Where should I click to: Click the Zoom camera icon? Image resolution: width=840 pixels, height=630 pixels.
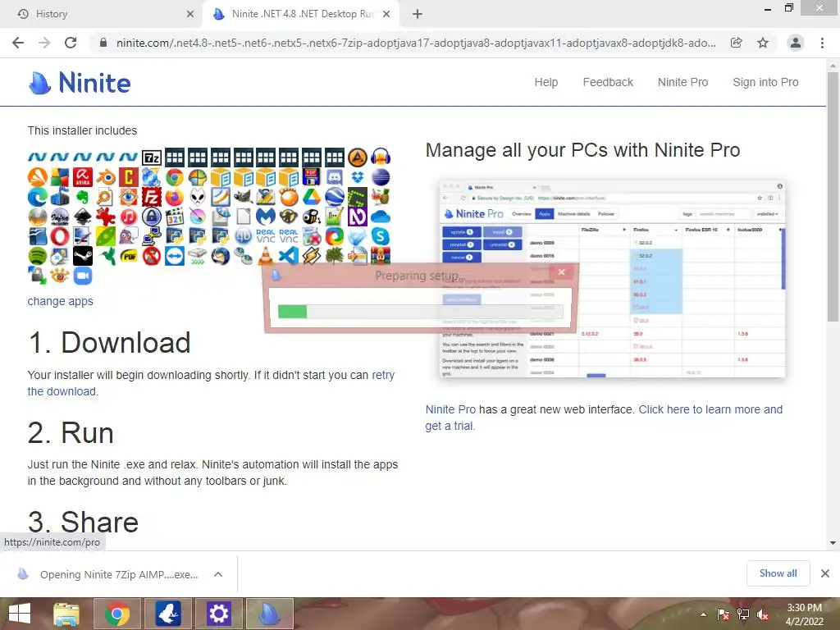point(83,276)
